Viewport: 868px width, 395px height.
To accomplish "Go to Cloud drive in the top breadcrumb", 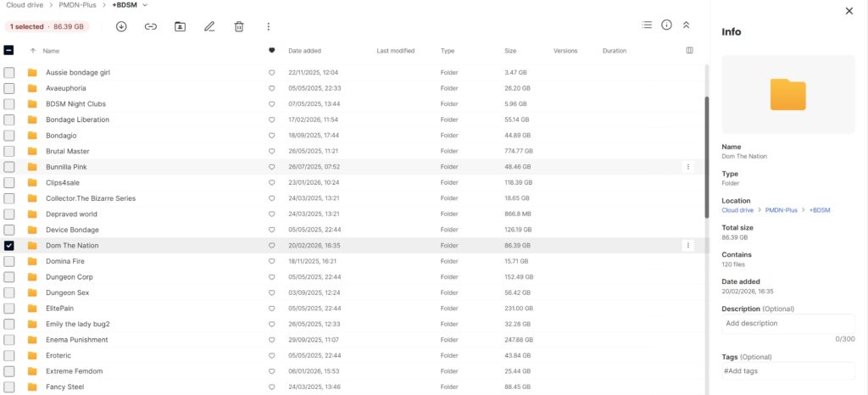I will (x=25, y=4).
